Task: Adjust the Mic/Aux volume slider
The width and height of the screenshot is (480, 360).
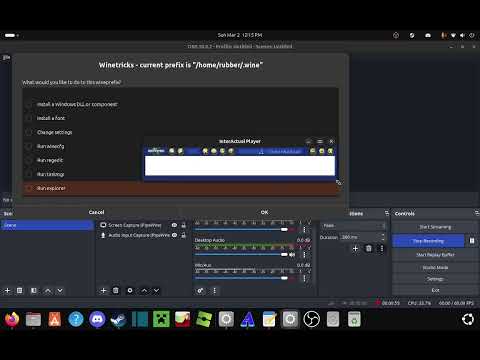Action: (241, 278)
